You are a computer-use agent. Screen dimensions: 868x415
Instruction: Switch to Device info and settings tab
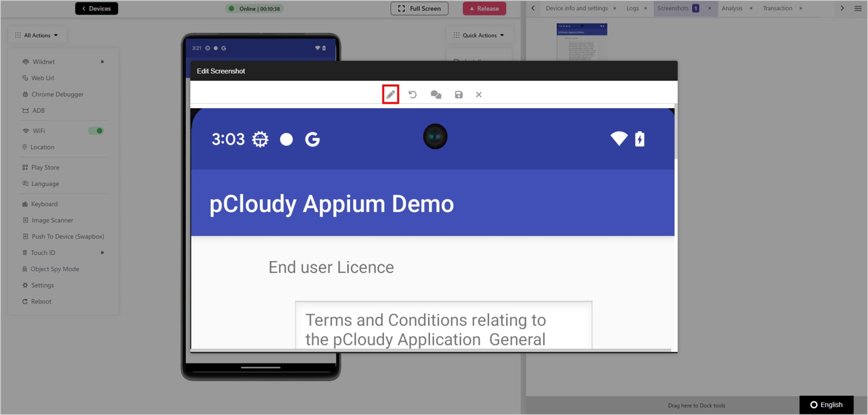coord(577,8)
